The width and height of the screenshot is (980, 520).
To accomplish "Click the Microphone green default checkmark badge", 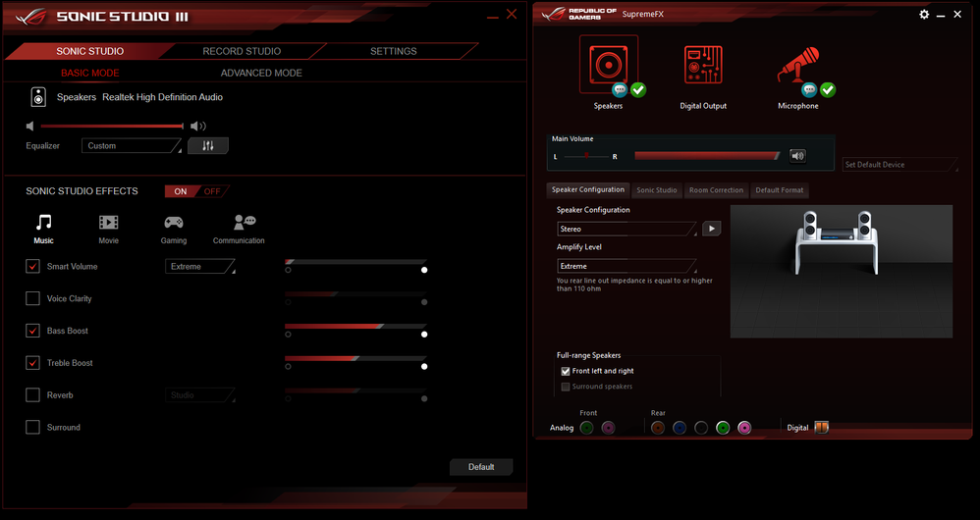I will tap(828, 90).
